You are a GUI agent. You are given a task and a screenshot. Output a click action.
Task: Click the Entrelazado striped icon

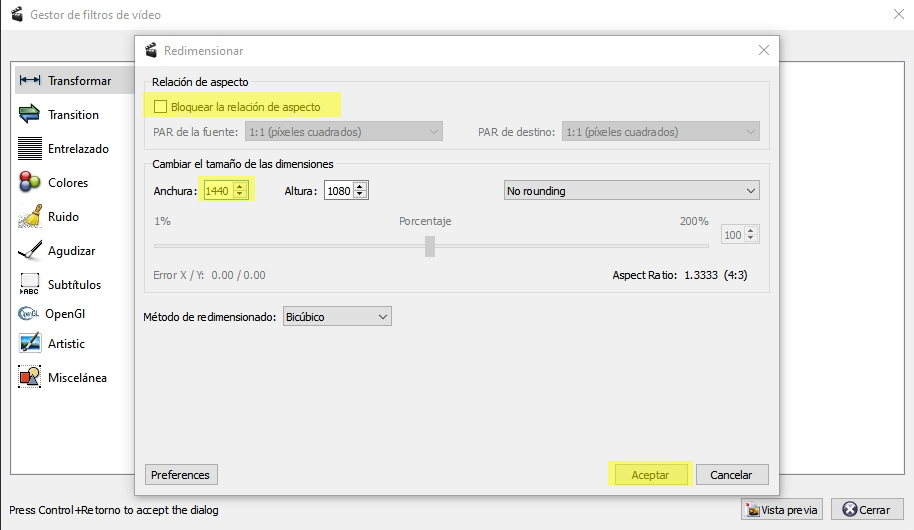click(x=30, y=149)
